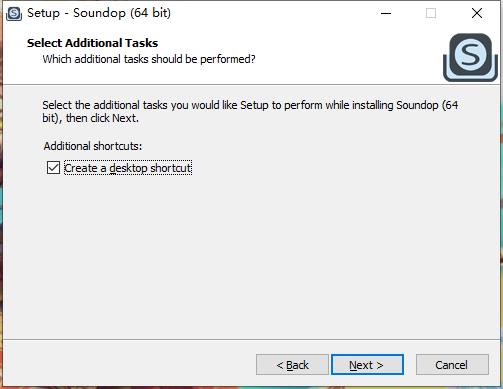Click the 'Create a desktop shortcut' label

click(128, 168)
